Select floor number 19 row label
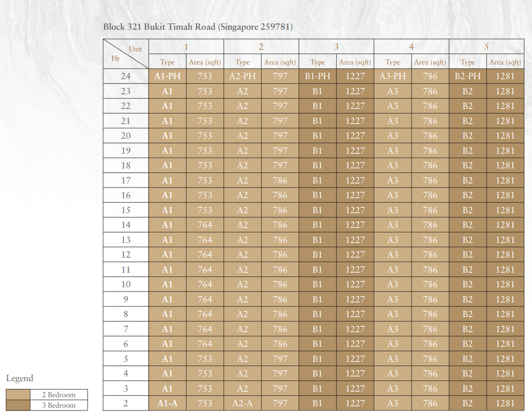The width and height of the screenshot is (532, 420). [126, 151]
